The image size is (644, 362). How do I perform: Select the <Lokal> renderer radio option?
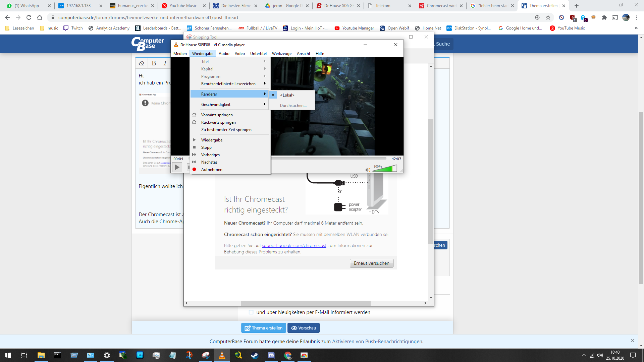tap(287, 95)
